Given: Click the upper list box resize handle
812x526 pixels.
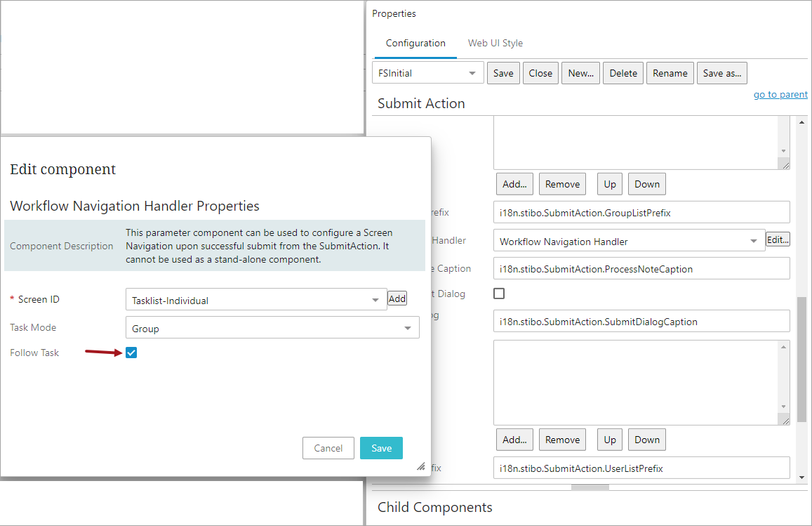Looking at the screenshot, I should [x=785, y=165].
